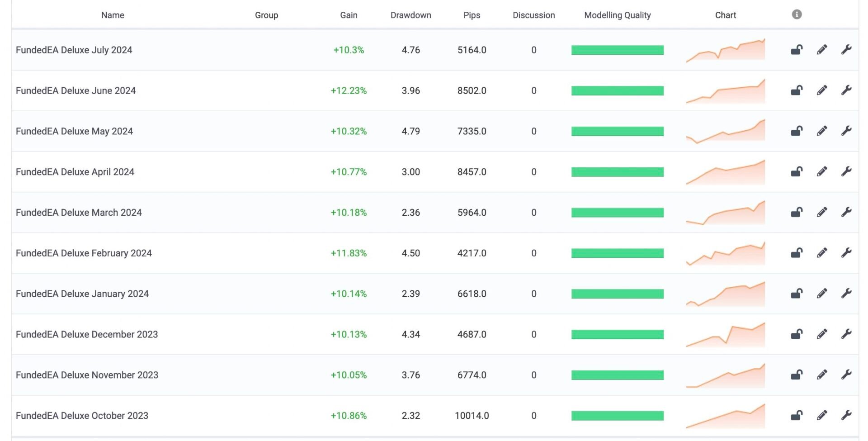This screenshot has width=868, height=441.
Task: Open the FundedEA Deluxe October 2023 system
Action: [x=82, y=415]
